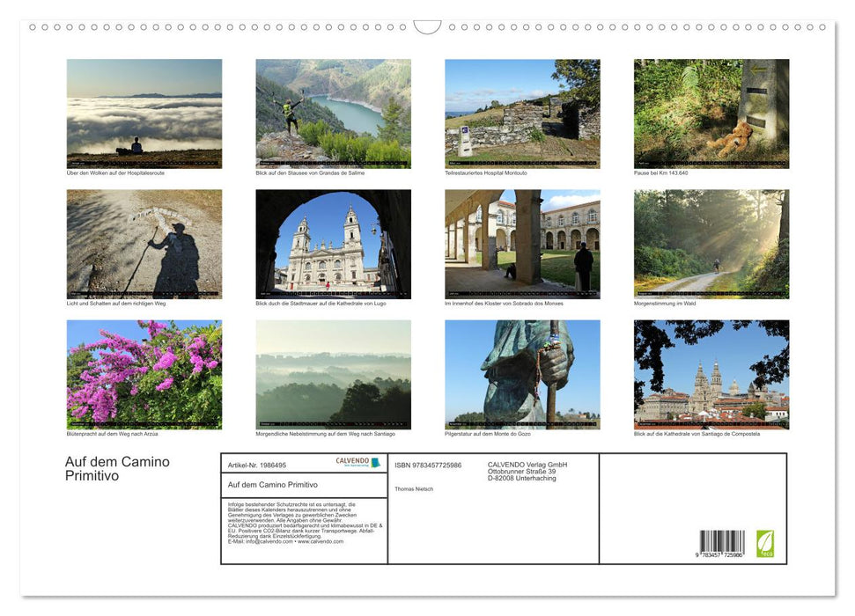Select the 'Morgenstimmung im Wald' photo
Image resolution: width=855 pixels, height=616 pixels.
[x=711, y=244]
